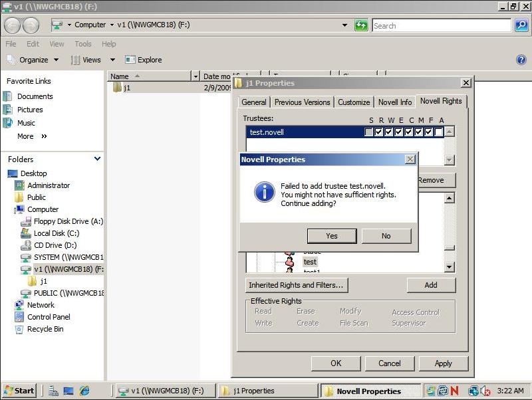Click Inherited Rights and Filters button

(x=296, y=285)
